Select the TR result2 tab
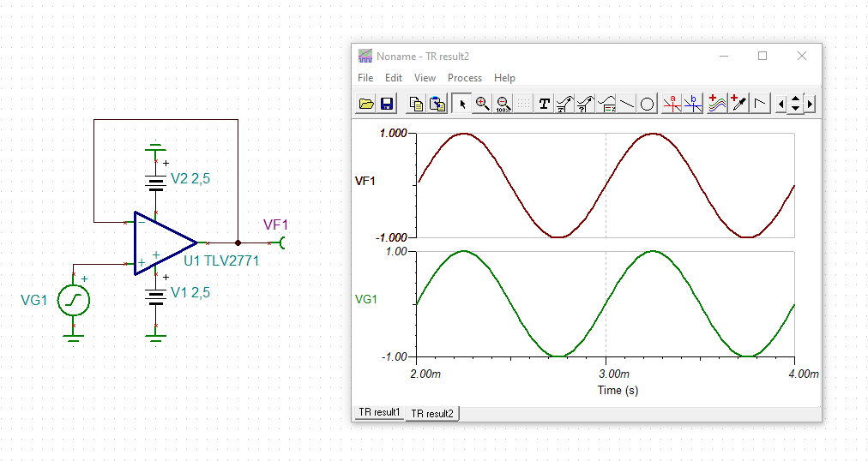Viewport: 868px width, 461px height. pyautogui.click(x=432, y=414)
